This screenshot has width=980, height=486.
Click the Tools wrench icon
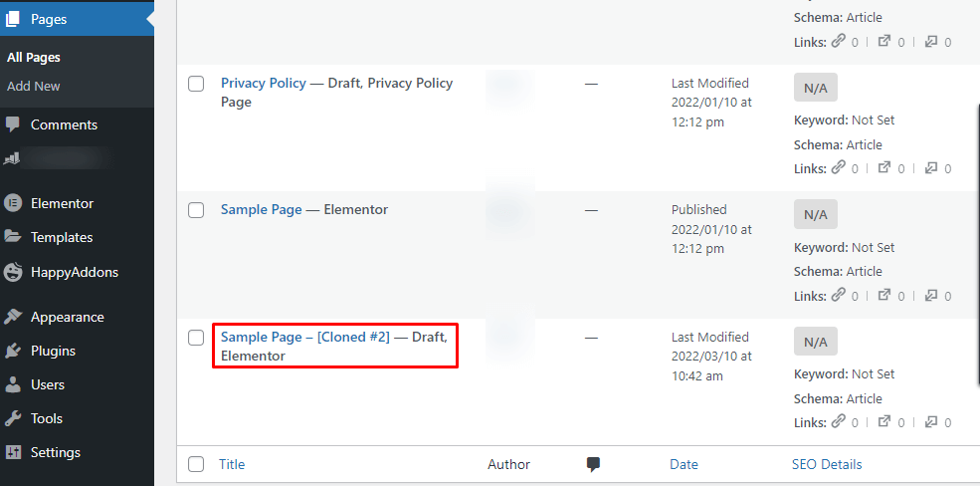(13, 418)
